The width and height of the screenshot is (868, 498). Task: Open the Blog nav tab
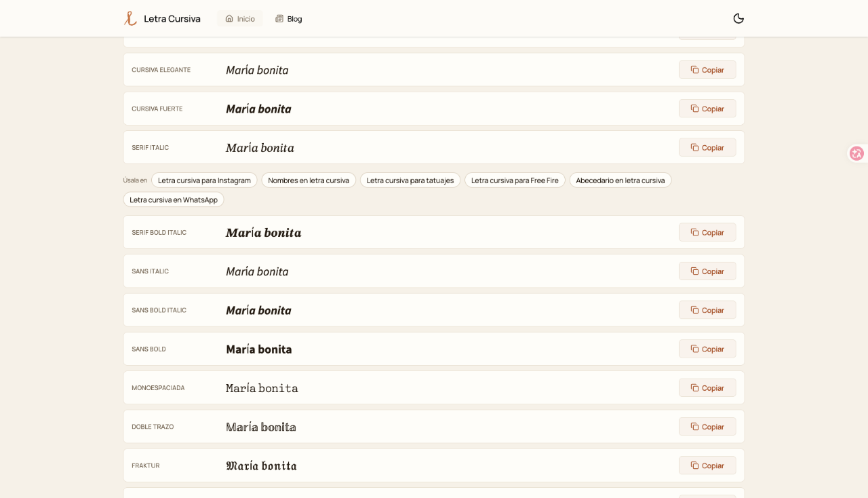click(x=289, y=18)
